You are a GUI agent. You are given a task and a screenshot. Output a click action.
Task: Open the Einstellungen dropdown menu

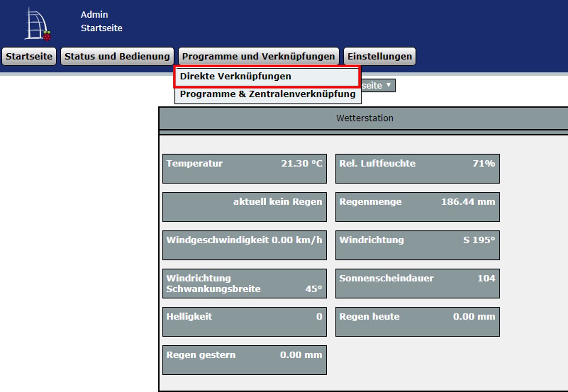coord(380,56)
